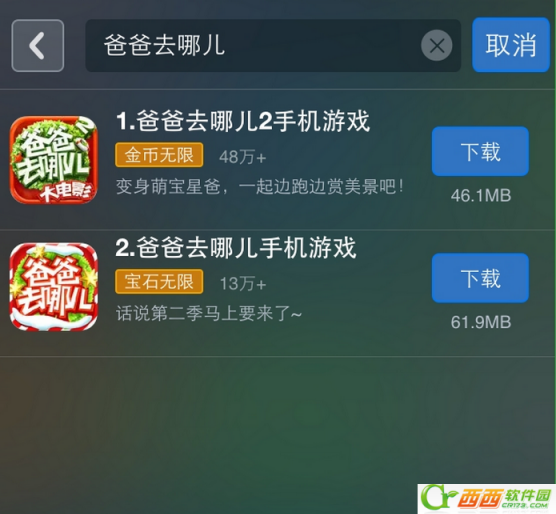Open title 2.爸爸去哪儿手机游戏

point(236,248)
